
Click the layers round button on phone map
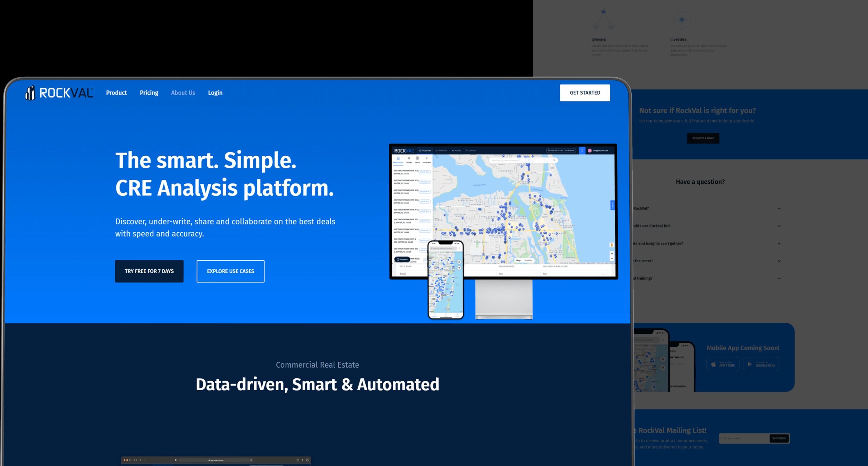point(459,262)
